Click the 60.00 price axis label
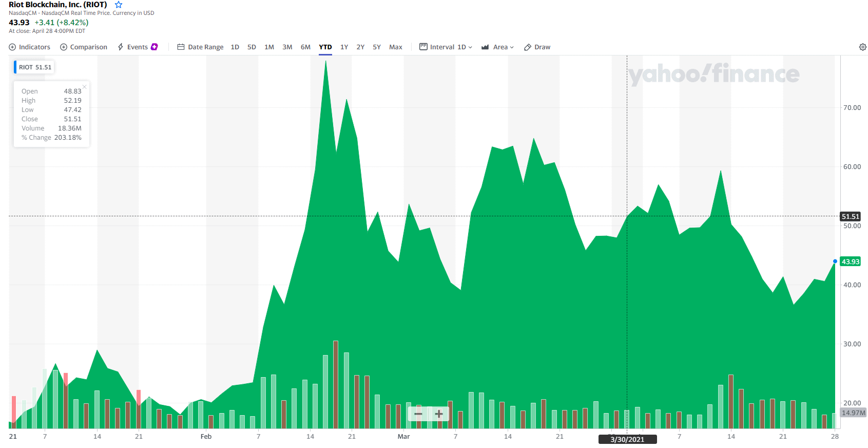The width and height of the screenshot is (868, 448). click(852, 166)
